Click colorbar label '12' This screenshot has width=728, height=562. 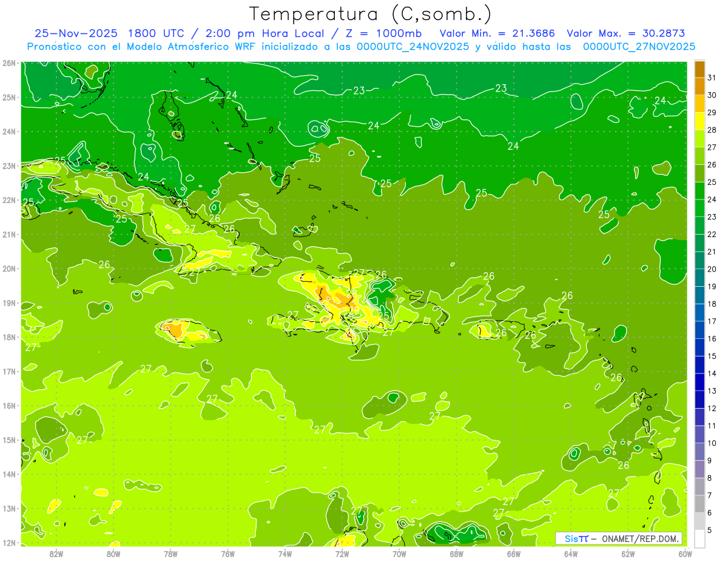coord(712,408)
